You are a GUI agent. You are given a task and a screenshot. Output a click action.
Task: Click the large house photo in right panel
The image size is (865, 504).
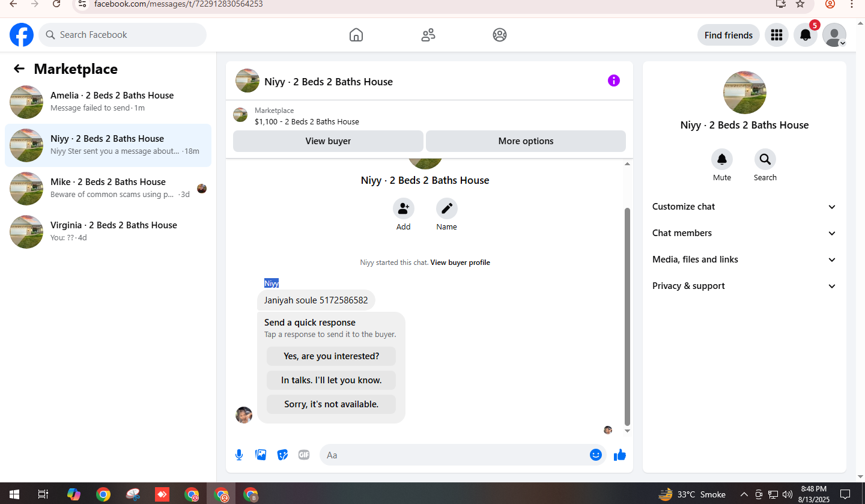click(745, 93)
